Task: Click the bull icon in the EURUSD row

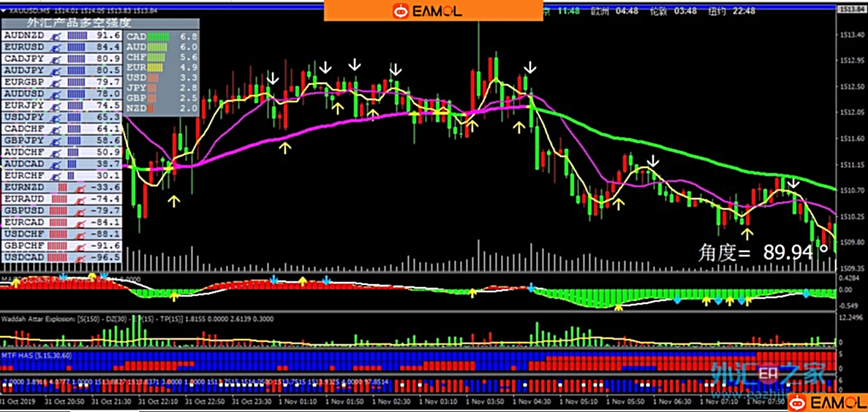Action: 56,47
